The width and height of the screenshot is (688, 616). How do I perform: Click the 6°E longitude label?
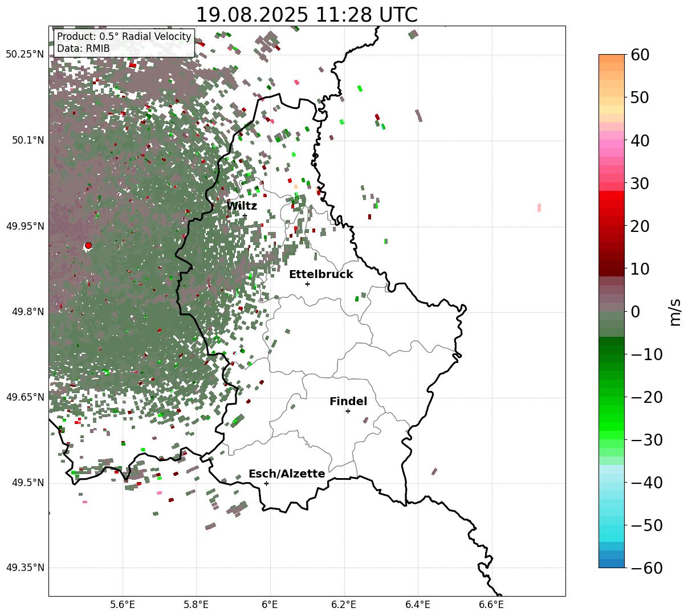tap(270, 605)
